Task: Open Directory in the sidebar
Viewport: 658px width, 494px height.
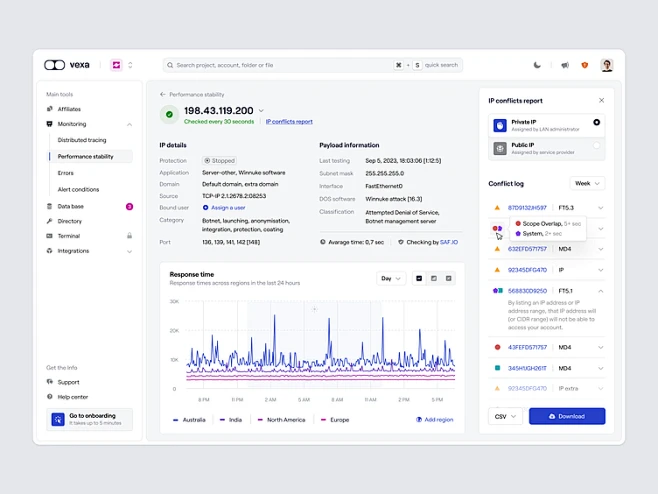Action: coord(70,221)
